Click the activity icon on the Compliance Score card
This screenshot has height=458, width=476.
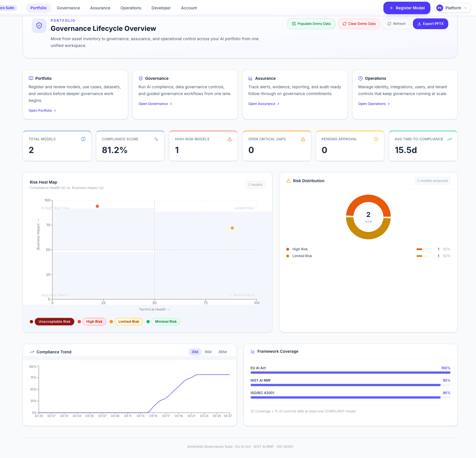(156, 139)
